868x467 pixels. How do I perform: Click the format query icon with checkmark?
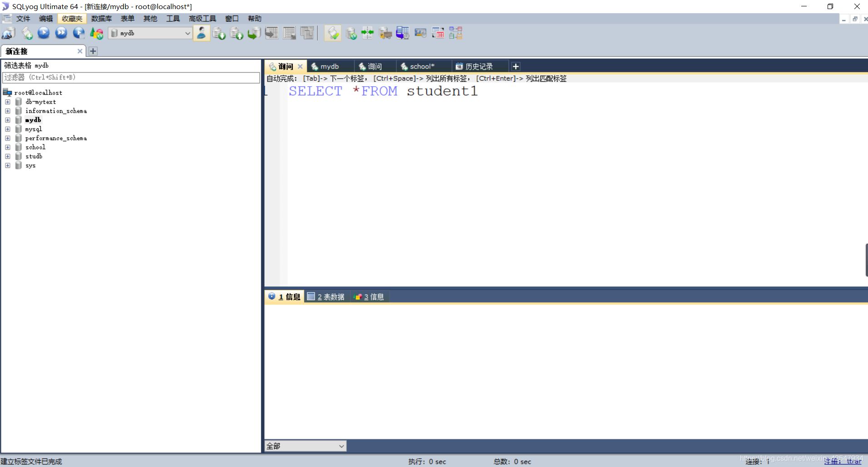333,33
